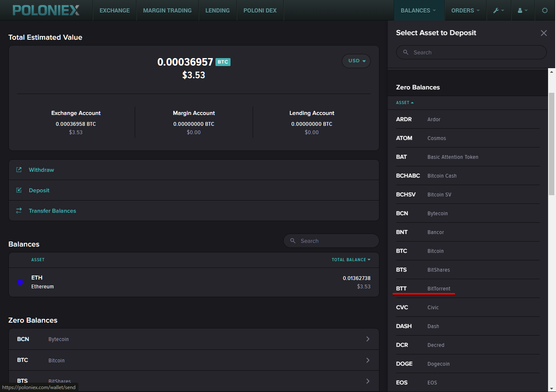
Task: Open the USD currency dropdown
Action: coord(356,61)
